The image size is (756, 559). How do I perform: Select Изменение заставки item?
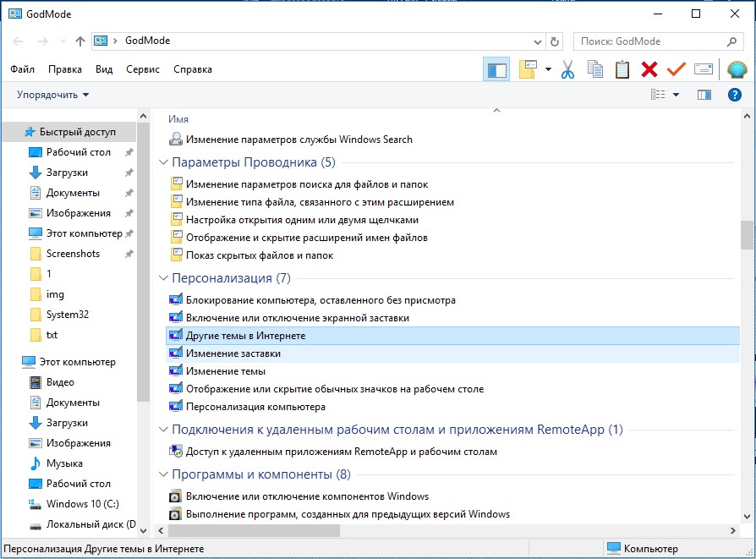tap(452, 353)
